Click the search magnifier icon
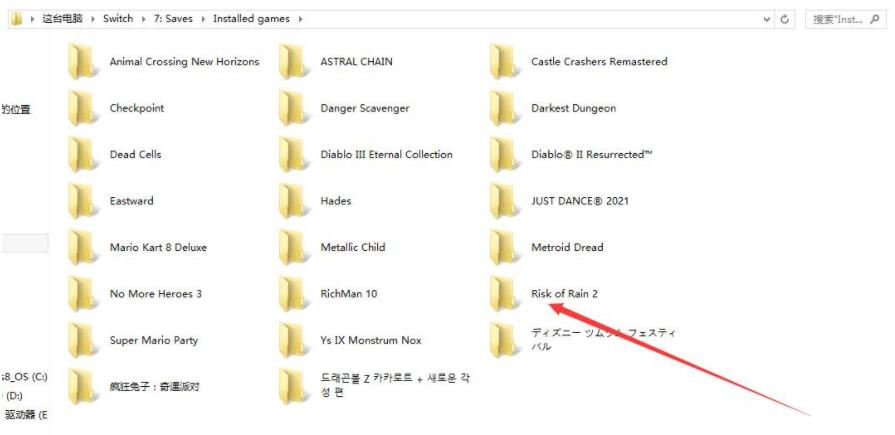The width and height of the screenshot is (895, 435). pos(874,19)
